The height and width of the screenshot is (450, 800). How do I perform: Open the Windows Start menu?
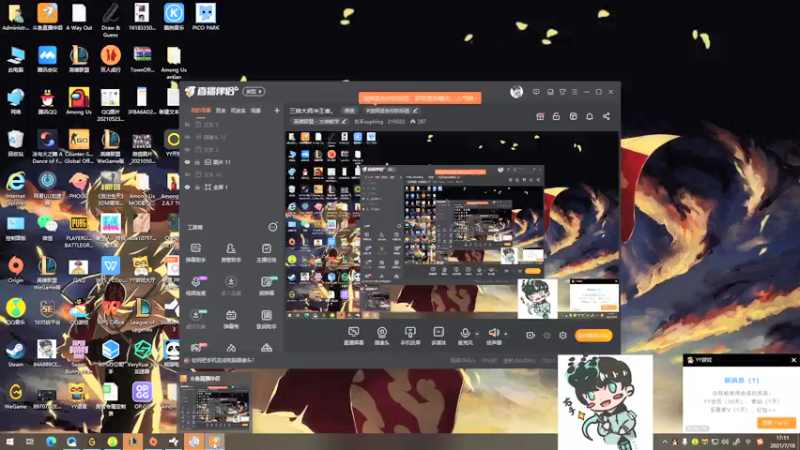click(x=10, y=441)
